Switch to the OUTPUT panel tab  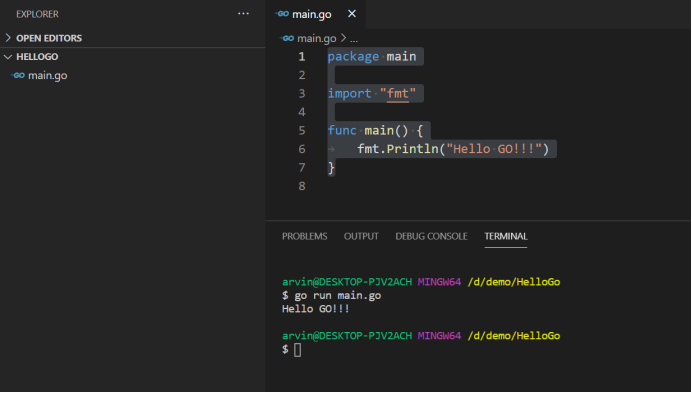point(361,236)
